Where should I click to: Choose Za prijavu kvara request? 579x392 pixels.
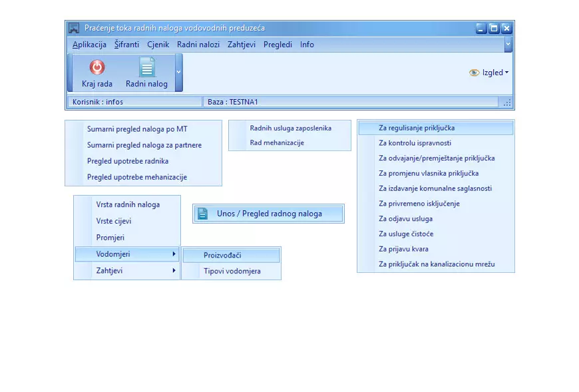point(403,249)
